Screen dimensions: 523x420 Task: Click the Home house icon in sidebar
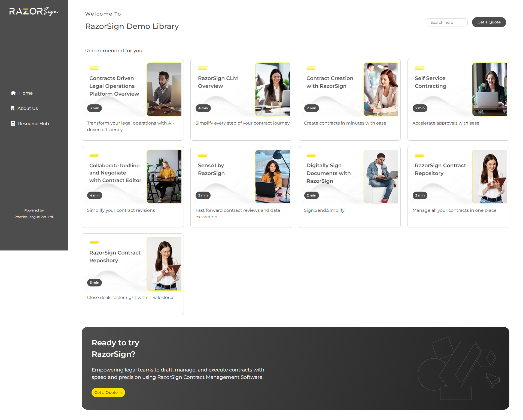point(13,93)
